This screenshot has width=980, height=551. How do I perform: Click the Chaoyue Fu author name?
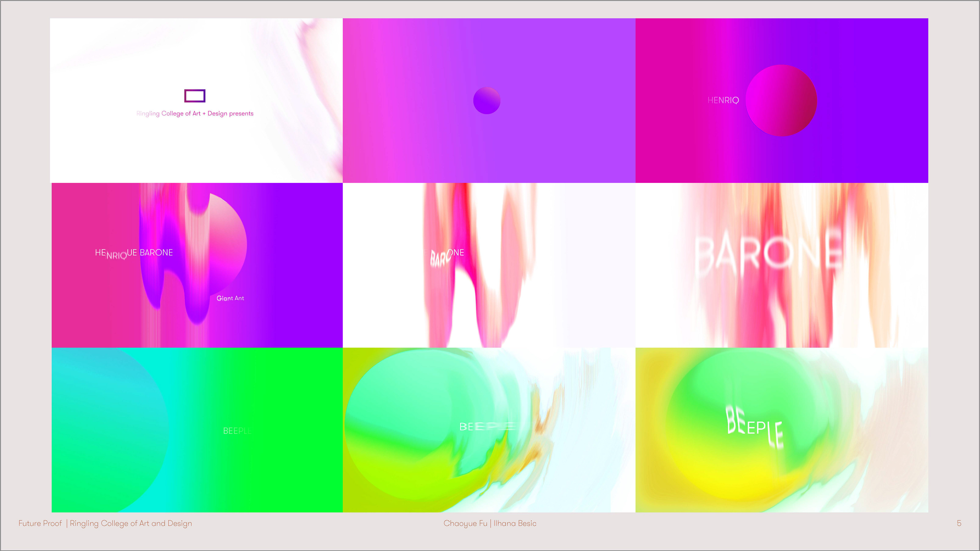pos(465,523)
